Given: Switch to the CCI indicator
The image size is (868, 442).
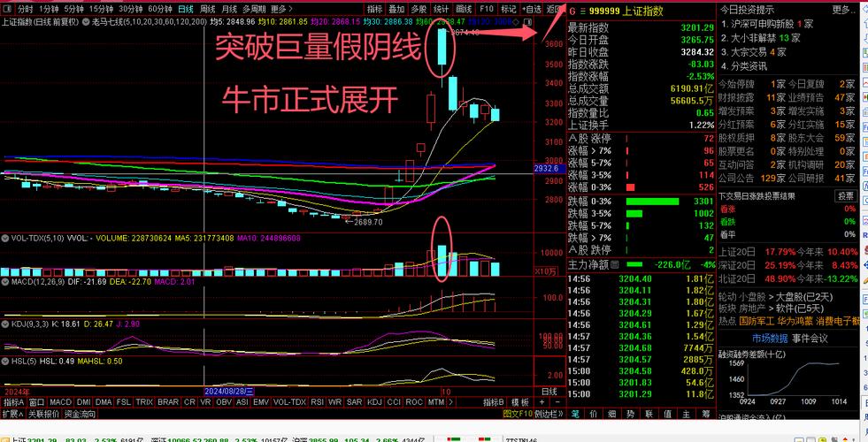Looking at the screenshot, I should pos(394,402).
